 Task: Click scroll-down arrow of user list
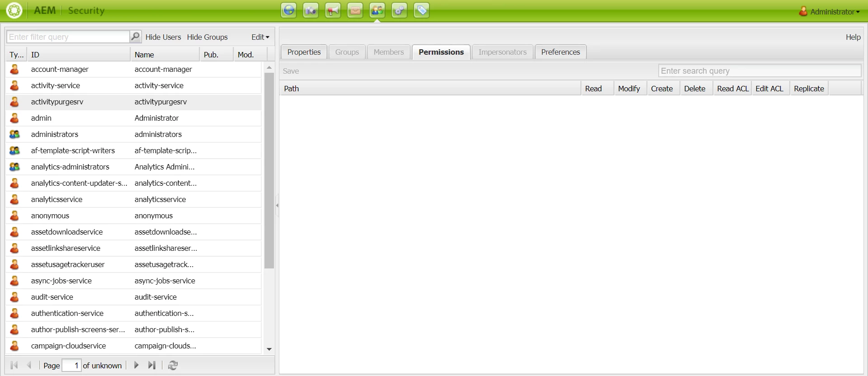click(x=269, y=349)
